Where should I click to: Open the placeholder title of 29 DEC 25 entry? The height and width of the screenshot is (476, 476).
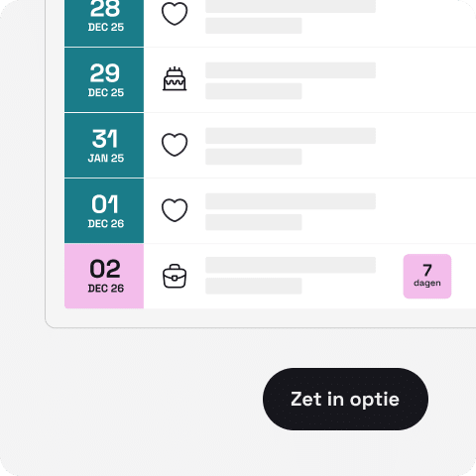(x=291, y=70)
